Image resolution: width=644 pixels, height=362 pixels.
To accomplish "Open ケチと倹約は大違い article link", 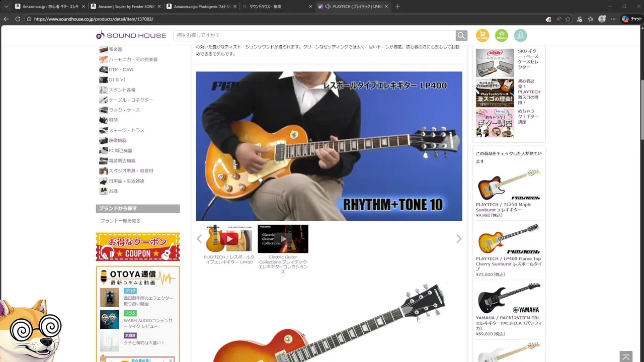I will pos(144,343).
